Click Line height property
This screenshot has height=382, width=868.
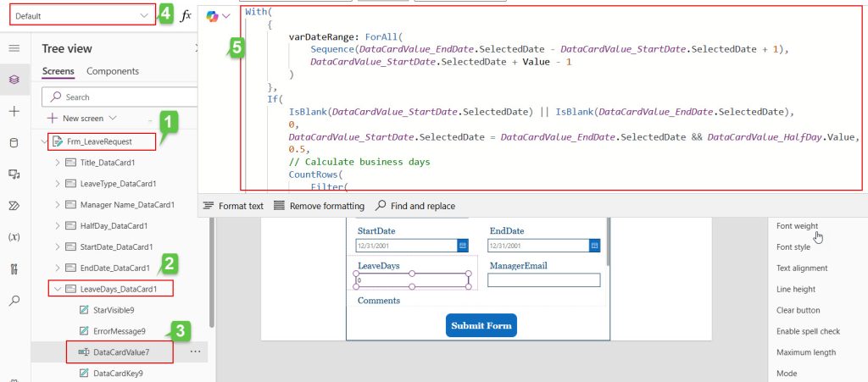(795, 289)
